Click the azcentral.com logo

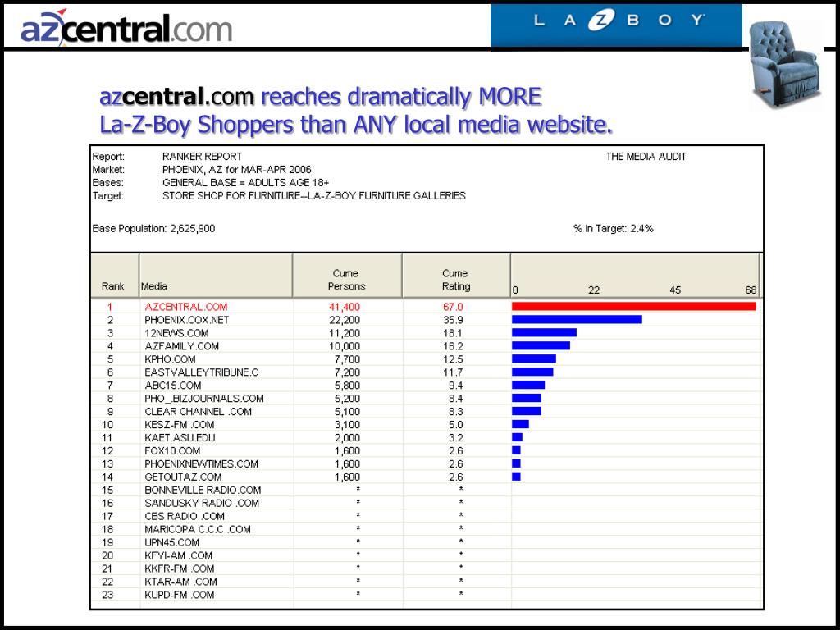pos(126,27)
